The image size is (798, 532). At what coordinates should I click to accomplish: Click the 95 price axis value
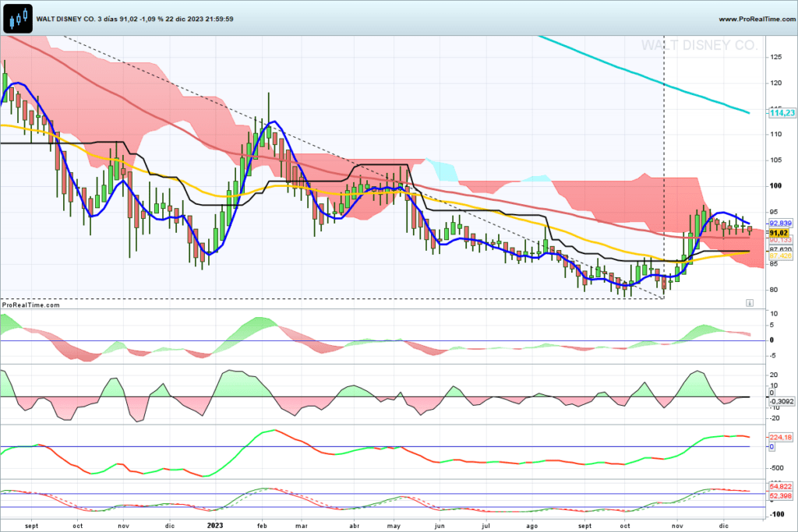point(774,212)
